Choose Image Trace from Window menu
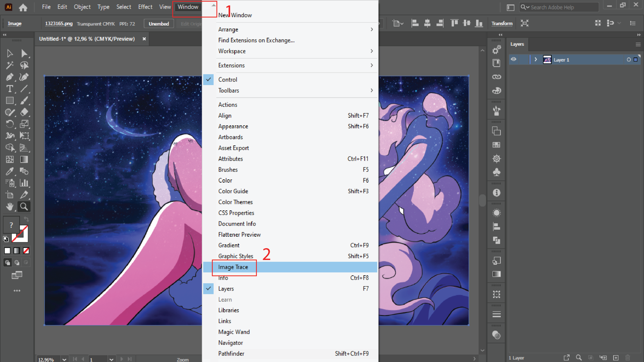This screenshot has width=644, height=362. click(x=233, y=267)
